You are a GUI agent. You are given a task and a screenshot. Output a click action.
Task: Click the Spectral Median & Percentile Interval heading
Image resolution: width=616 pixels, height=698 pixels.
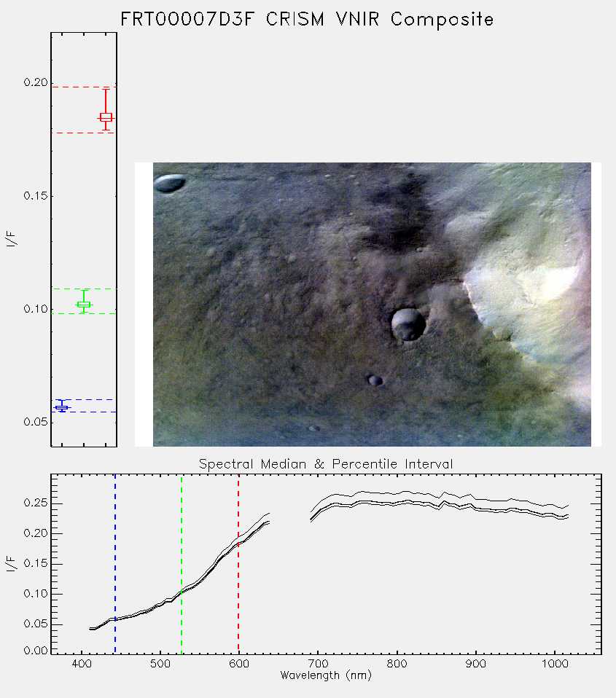point(326,464)
